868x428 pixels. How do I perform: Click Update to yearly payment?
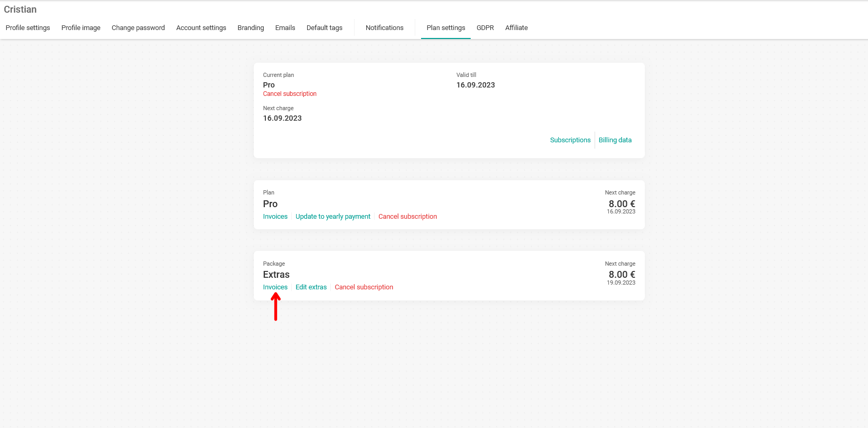333,217
